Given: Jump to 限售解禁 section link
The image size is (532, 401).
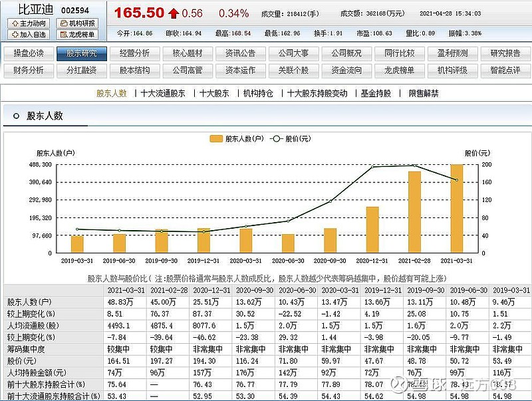Looking at the screenshot, I should [x=424, y=93].
